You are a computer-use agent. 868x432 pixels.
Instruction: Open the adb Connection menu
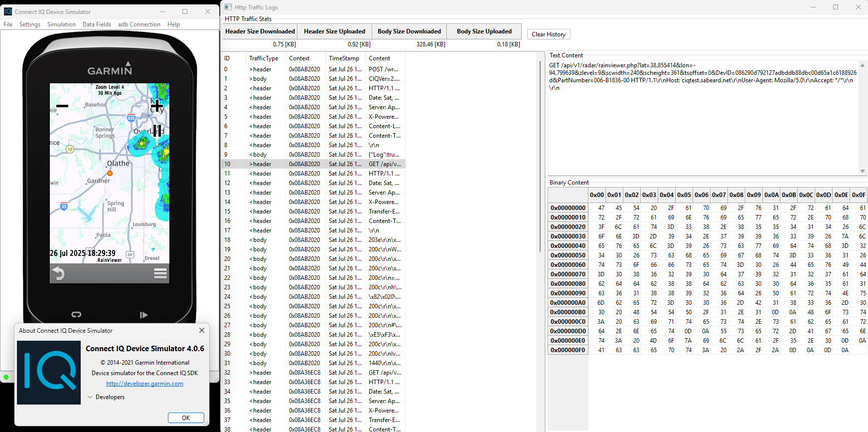point(139,24)
